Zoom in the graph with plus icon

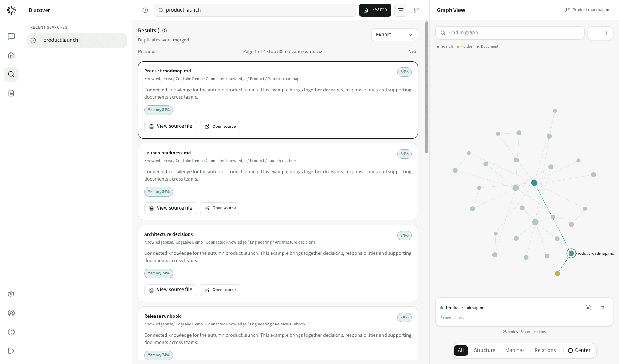[606, 33]
